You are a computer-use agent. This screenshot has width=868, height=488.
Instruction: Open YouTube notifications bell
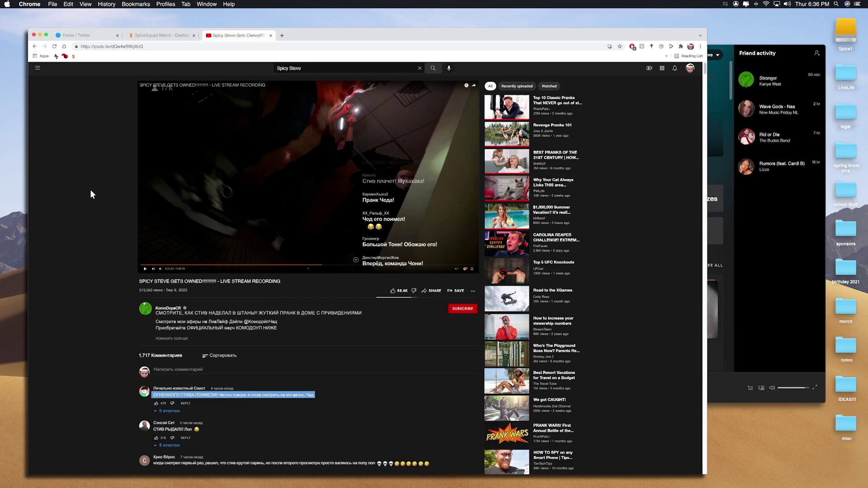(x=675, y=68)
